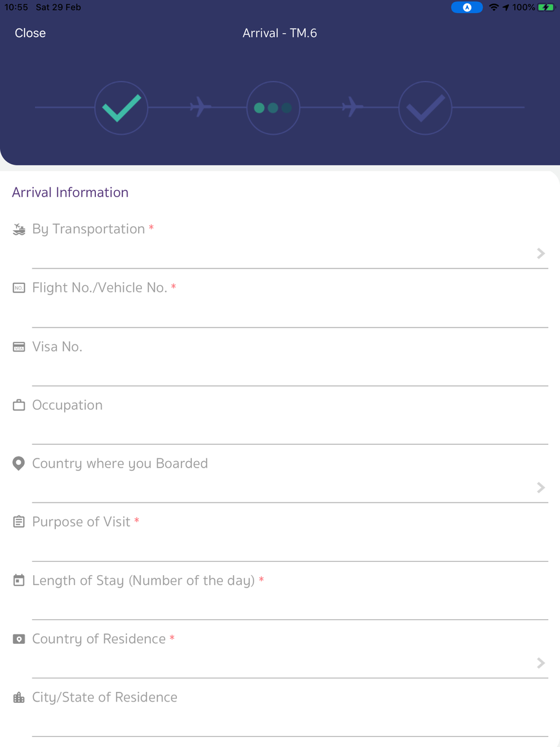Focus the Occupation input field
The height and width of the screenshot is (747, 560).
(x=290, y=430)
